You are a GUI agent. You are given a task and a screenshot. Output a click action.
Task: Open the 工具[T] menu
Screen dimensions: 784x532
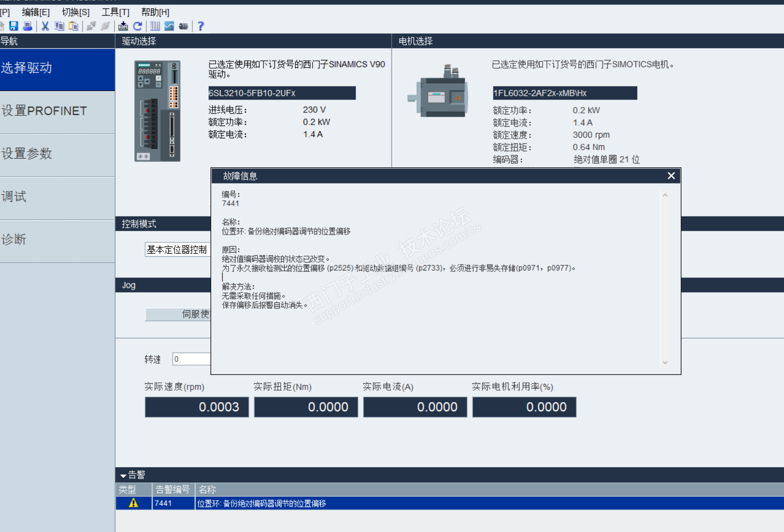click(x=115, y=12)
